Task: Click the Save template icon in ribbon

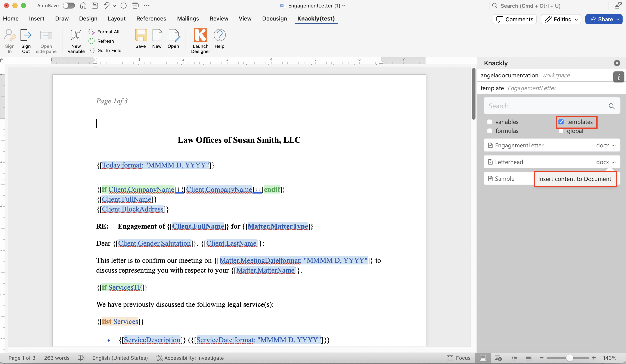Action: click(141, 35)
